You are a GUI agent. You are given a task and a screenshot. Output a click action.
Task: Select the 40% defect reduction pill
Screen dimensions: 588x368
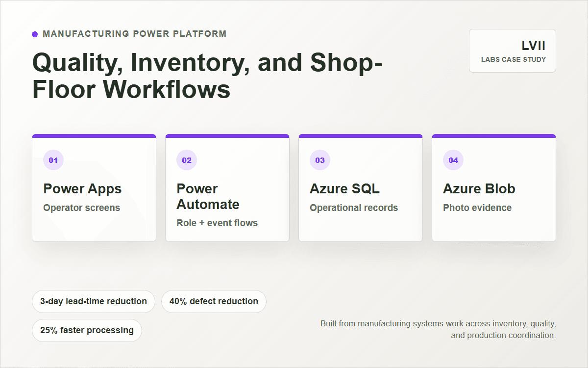[x=214, y=301]
